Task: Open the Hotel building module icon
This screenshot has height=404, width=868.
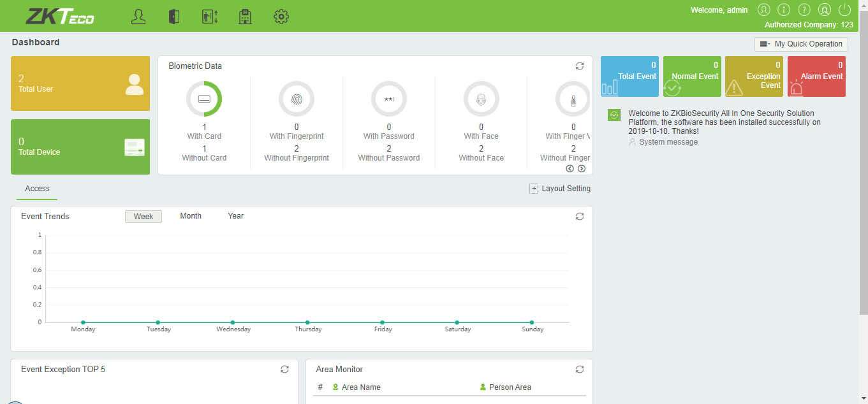Action: tap(245, 17)
